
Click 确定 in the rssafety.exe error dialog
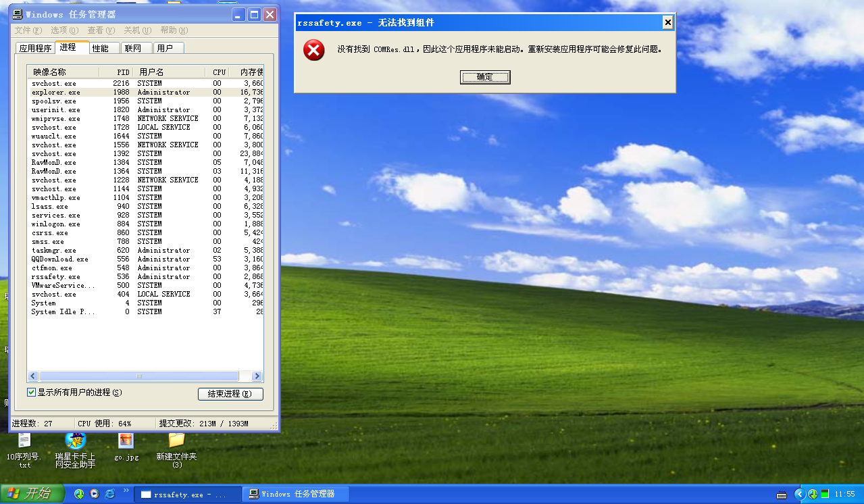coord(485,77)
